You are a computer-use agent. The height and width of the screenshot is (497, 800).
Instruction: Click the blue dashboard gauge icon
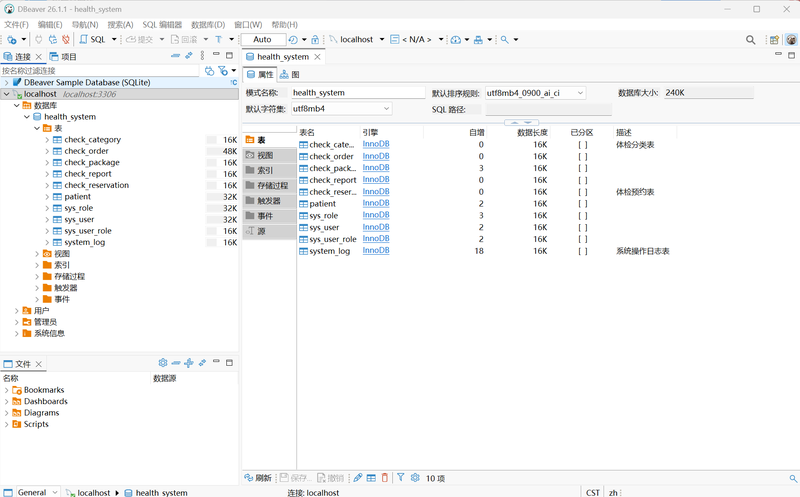(x=456, y=39)
